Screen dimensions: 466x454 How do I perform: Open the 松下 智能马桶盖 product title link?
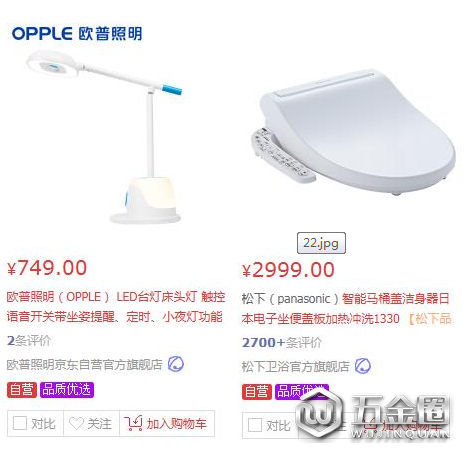(346, 308)
